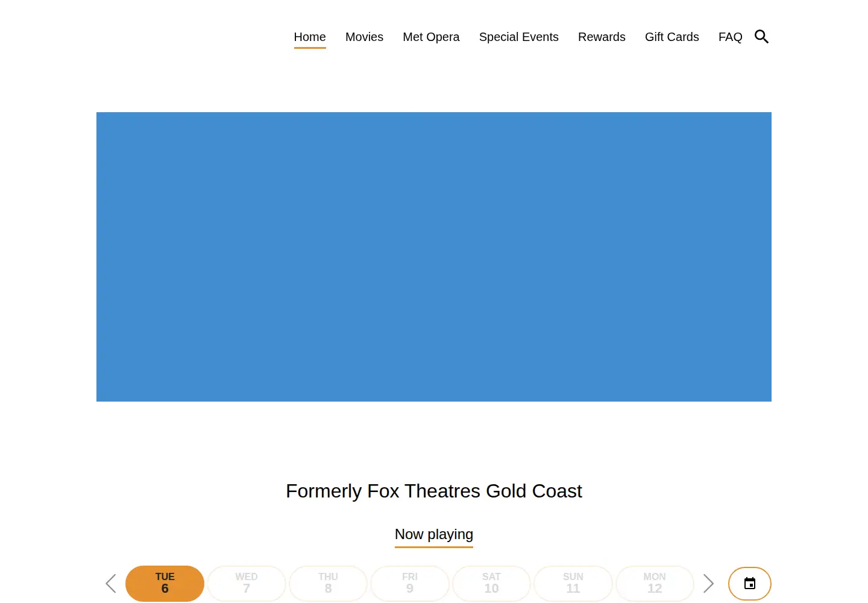Select Tuesday 6 date pill
This screenshot has width=868, height=603.
165,584
